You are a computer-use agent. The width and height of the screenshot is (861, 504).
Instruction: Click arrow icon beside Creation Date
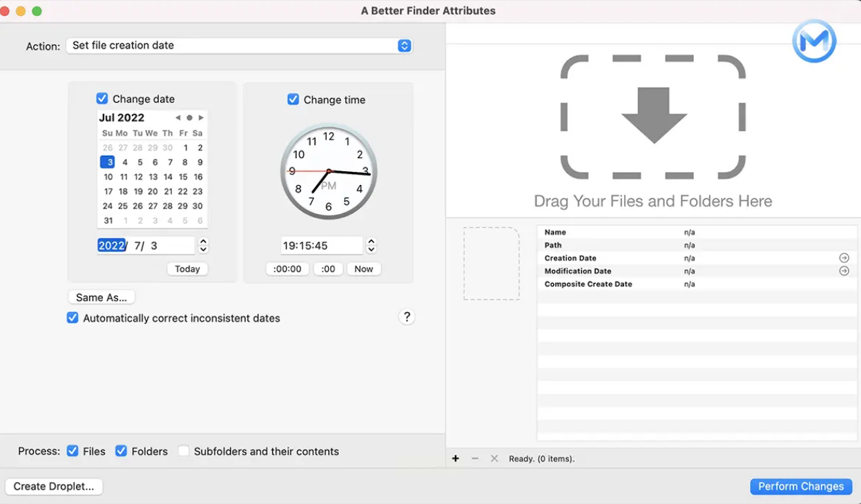pyautogui.click(x=844, y=258)
